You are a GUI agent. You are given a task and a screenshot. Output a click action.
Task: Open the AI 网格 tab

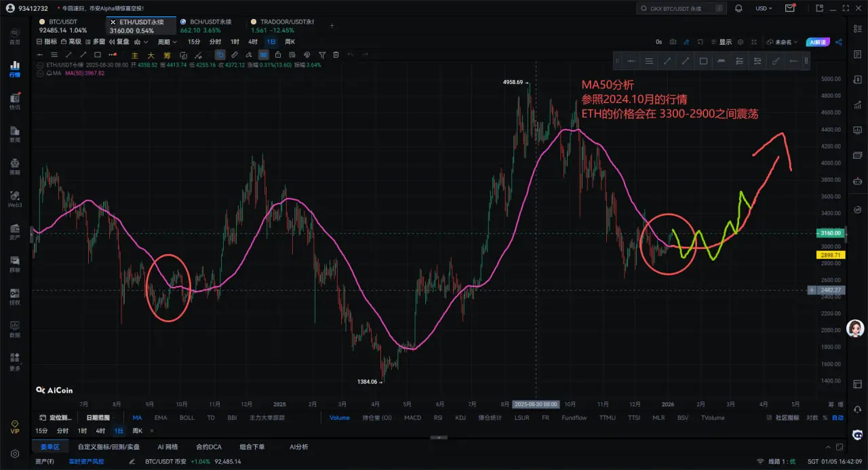click(x=167, y=447)
